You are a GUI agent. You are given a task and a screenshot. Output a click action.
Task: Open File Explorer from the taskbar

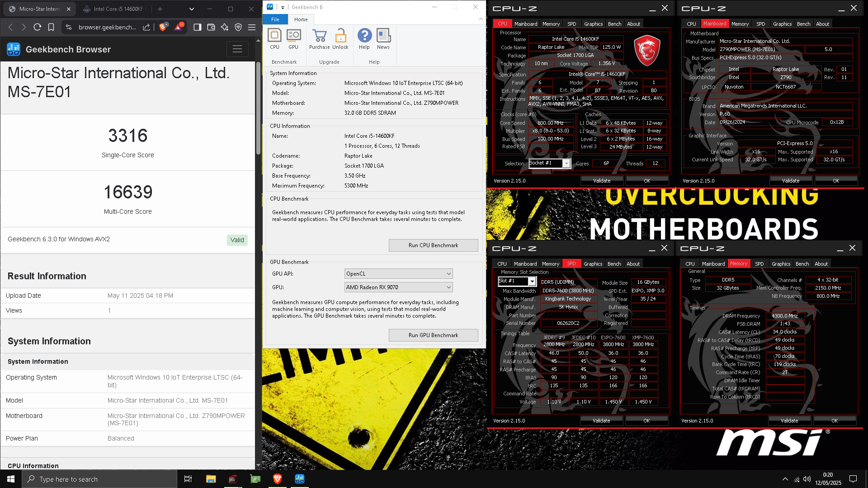click(211, 479)
